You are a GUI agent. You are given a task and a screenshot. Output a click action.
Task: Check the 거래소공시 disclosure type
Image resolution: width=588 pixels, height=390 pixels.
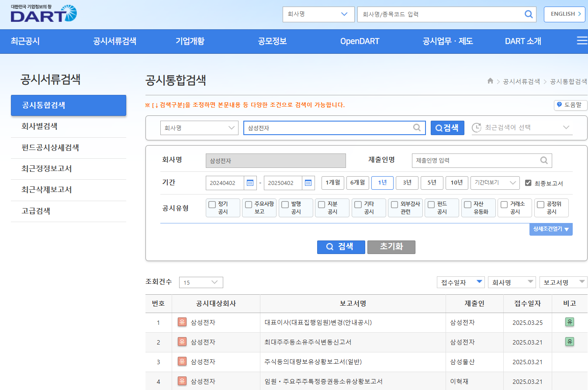(x=504, y=204)
